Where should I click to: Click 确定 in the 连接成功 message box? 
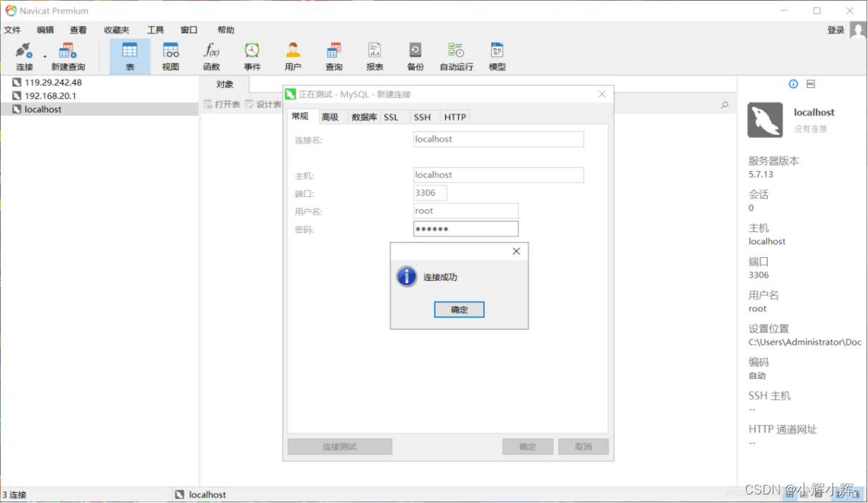click(x=459, y=310)
